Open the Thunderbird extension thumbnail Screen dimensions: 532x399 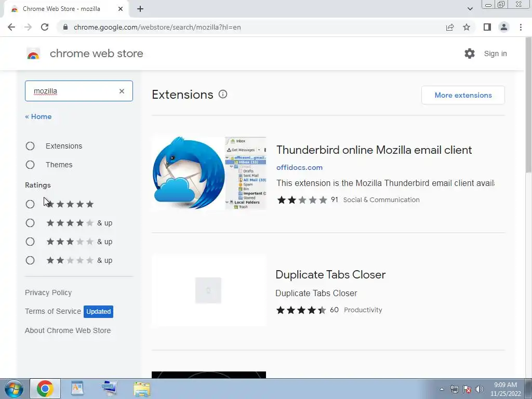click(x=209, y=174)
